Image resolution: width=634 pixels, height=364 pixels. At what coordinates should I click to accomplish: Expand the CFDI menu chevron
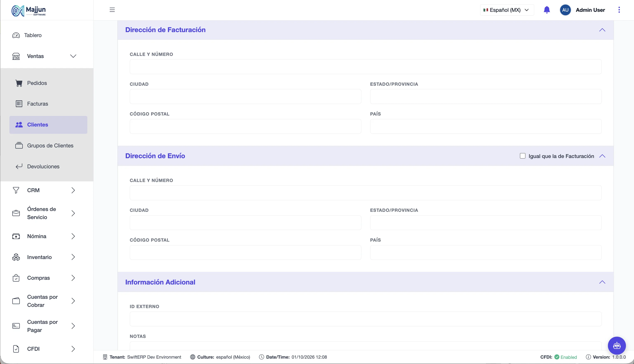[73, 349]
